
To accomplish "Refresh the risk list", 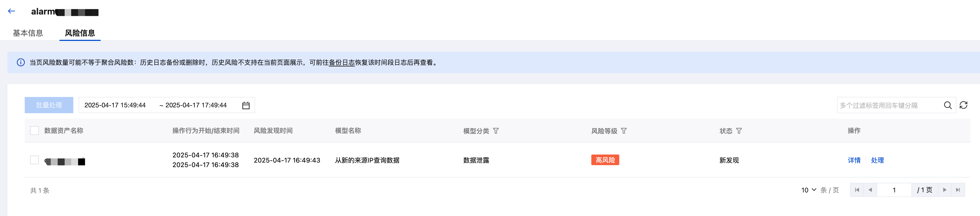I will click(x=963, y=105).
